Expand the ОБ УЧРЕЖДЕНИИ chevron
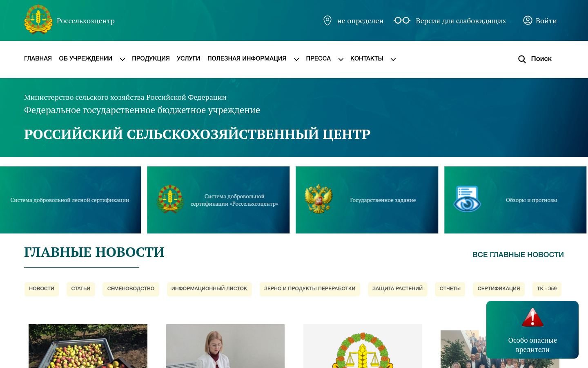 click(x=122, y=59)
